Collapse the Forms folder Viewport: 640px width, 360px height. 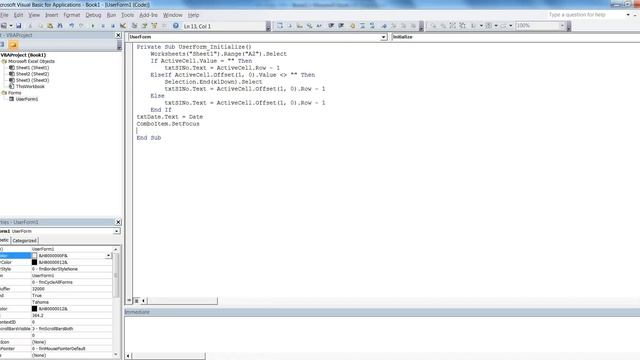4,93
